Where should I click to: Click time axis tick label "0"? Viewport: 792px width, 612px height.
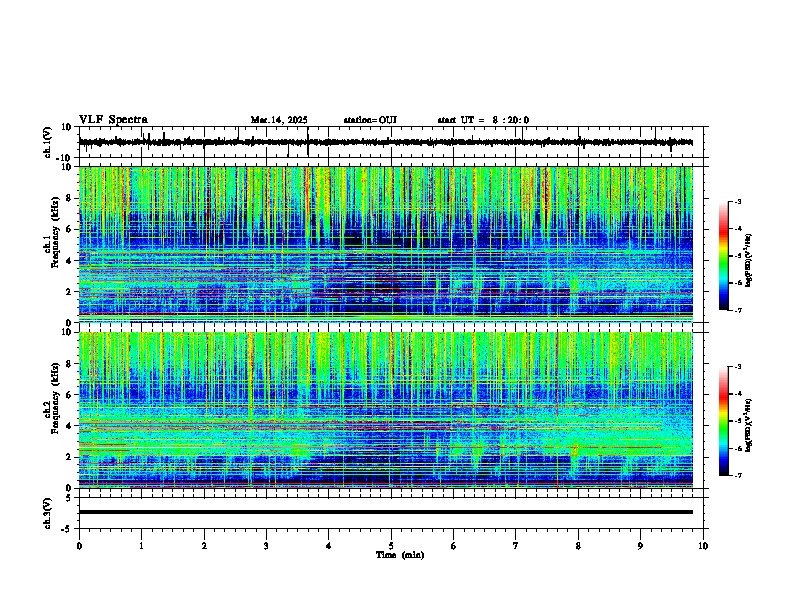click(x=79, y=546)
